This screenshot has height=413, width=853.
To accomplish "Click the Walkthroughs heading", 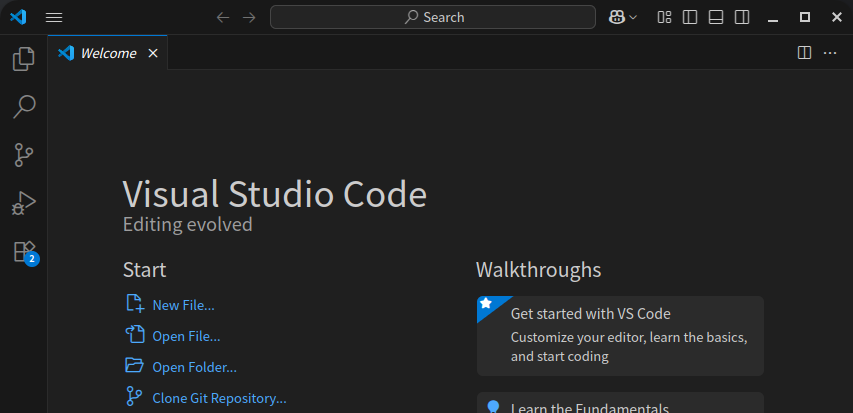I will pyautogui.click(x=539, y=270).
